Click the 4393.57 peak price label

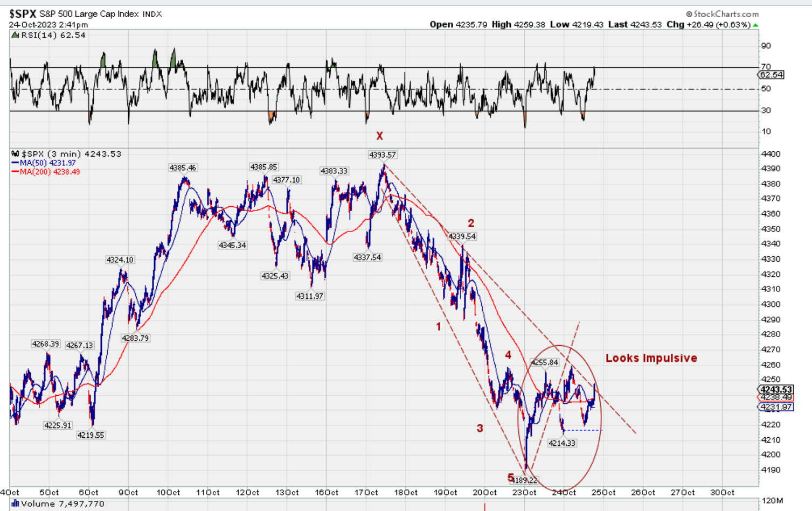point(383,155)
